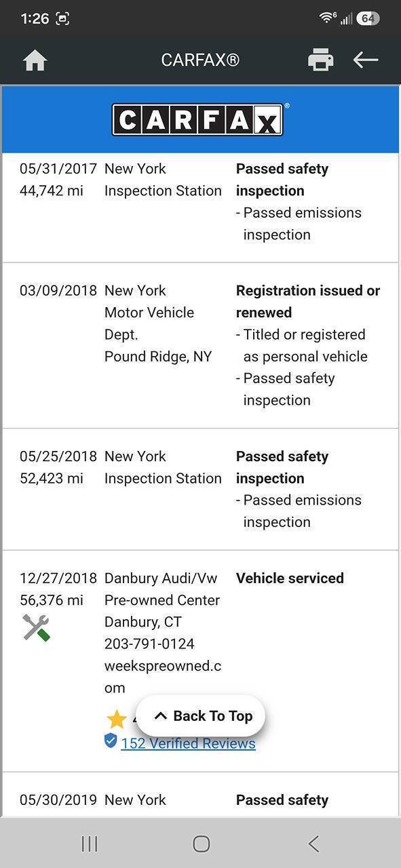Tap the yellow star rating icon
This screenshot has width=401, height=868.
coord(117,719)
